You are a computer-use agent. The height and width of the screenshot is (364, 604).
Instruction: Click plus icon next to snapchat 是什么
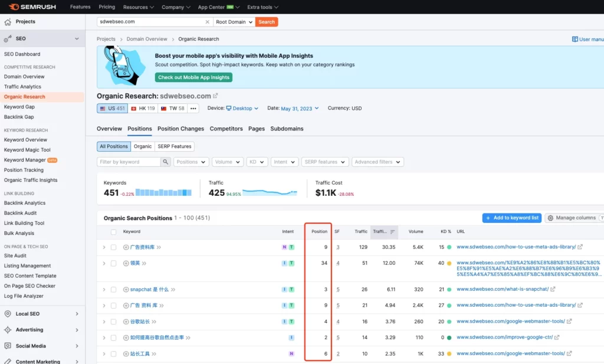pos(126,290)
